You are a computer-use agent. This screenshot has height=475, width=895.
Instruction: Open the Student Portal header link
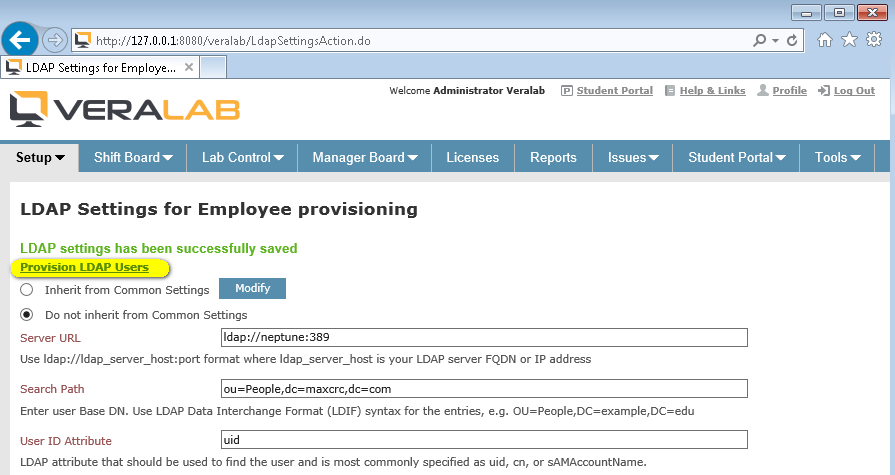click(x=615, y=91)
